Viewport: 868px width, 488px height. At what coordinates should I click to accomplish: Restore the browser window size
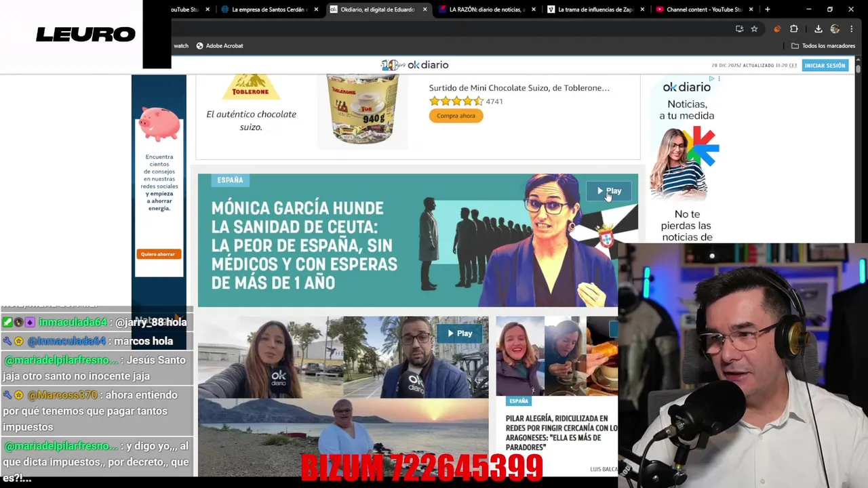(829, 9)
